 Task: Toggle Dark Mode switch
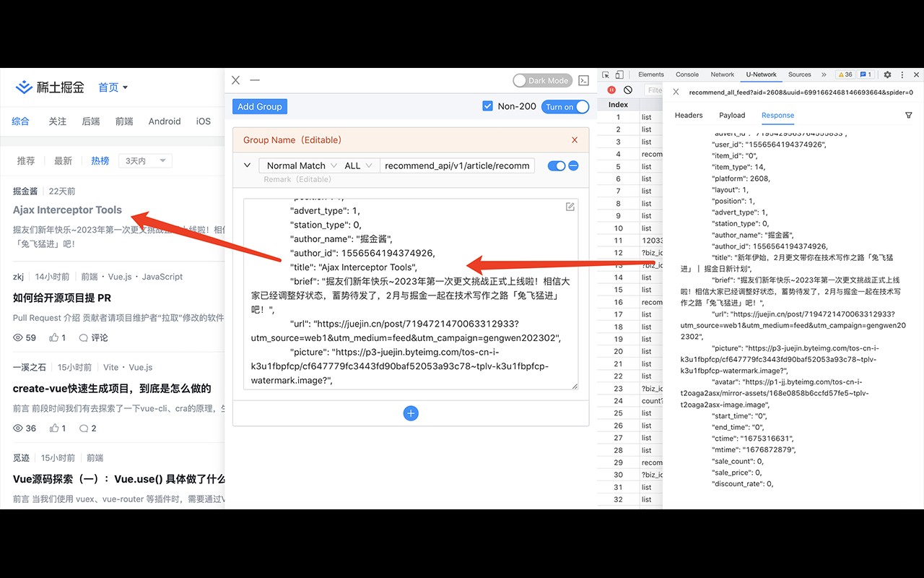coord(542,80)
